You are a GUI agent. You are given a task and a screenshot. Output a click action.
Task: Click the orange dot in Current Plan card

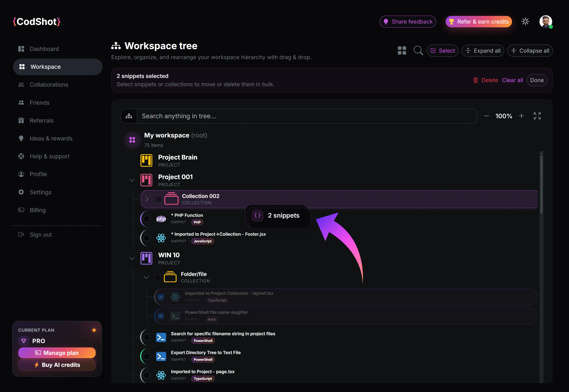94,330
